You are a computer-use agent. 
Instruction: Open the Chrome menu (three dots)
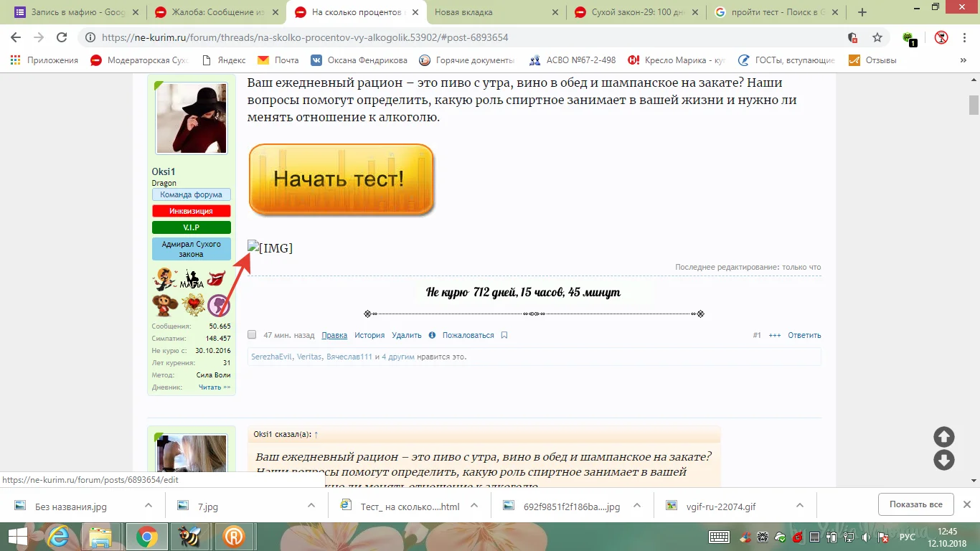coord(965,37)
